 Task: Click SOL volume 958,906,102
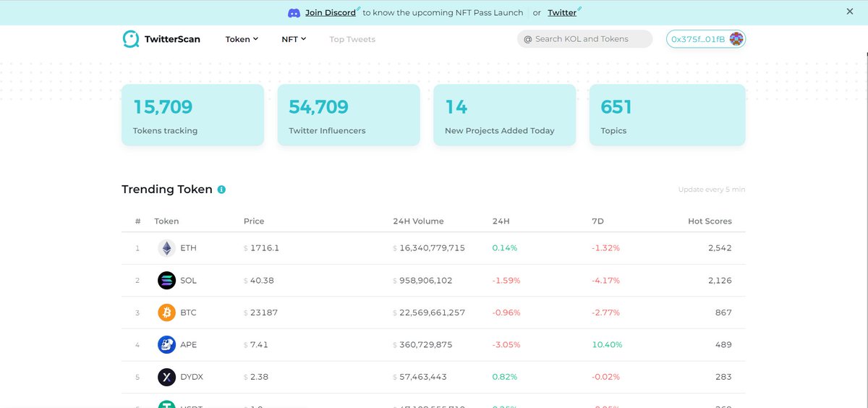point(422,281)
